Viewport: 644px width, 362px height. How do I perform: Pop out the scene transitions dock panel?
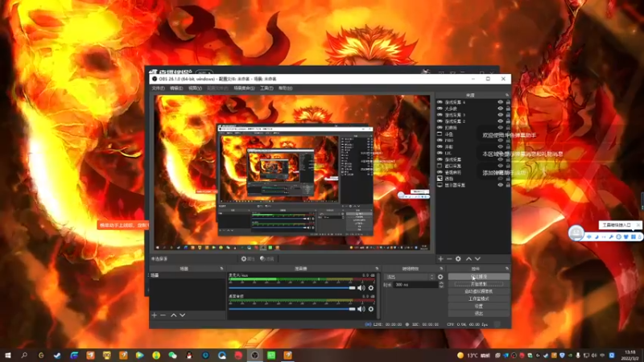(441, 269)
